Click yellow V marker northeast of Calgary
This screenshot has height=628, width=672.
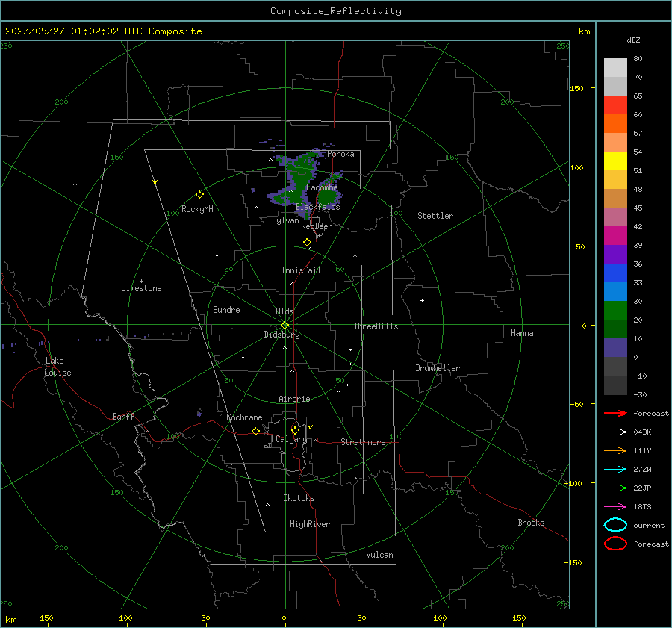311,427
